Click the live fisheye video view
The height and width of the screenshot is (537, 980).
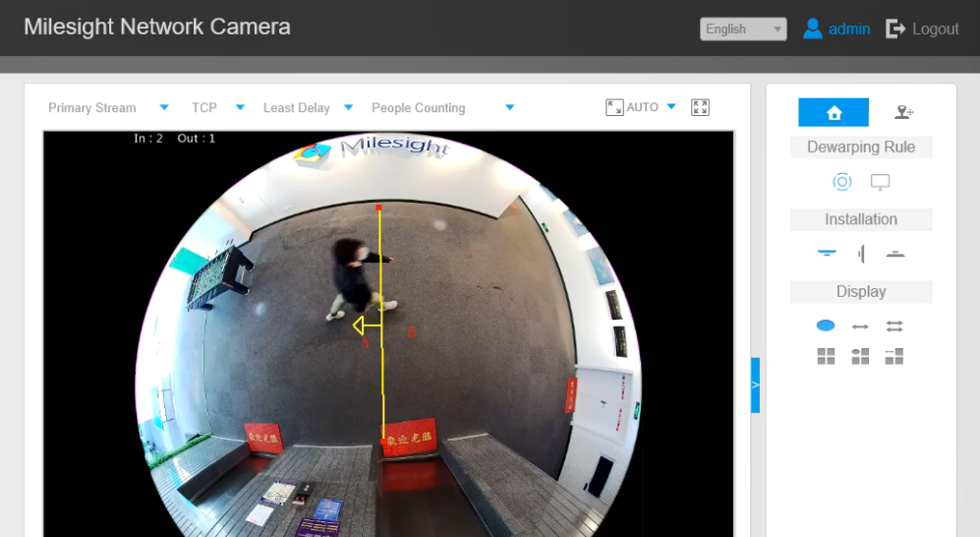pyautogui.click(x=388, y=333)
